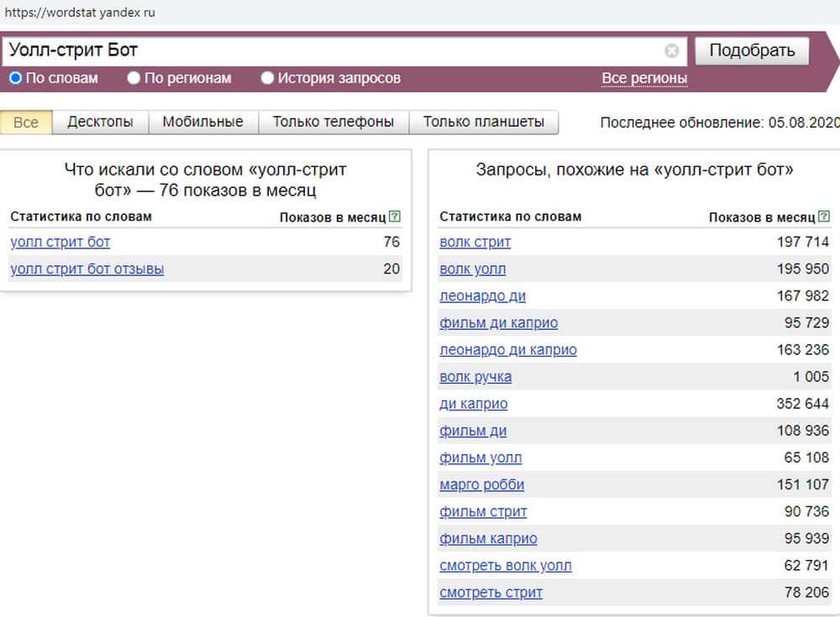This screenshot has height=617, width=840.
Task: Select the value '352 644' for ди каприо
Action: (802, 404)
